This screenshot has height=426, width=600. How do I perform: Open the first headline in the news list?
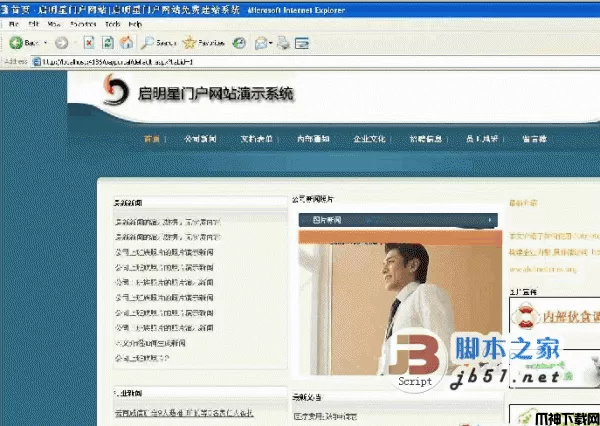point(168,222)
